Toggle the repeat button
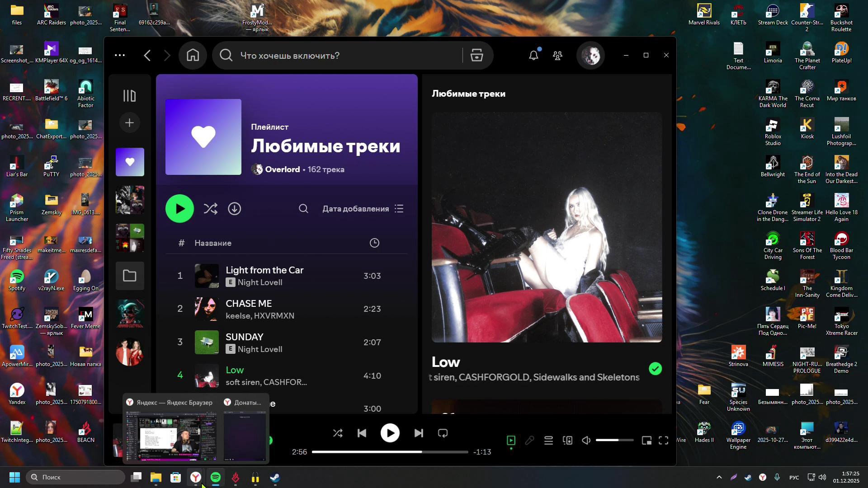This screenshot has width=868, height=488. click(443, 433)
